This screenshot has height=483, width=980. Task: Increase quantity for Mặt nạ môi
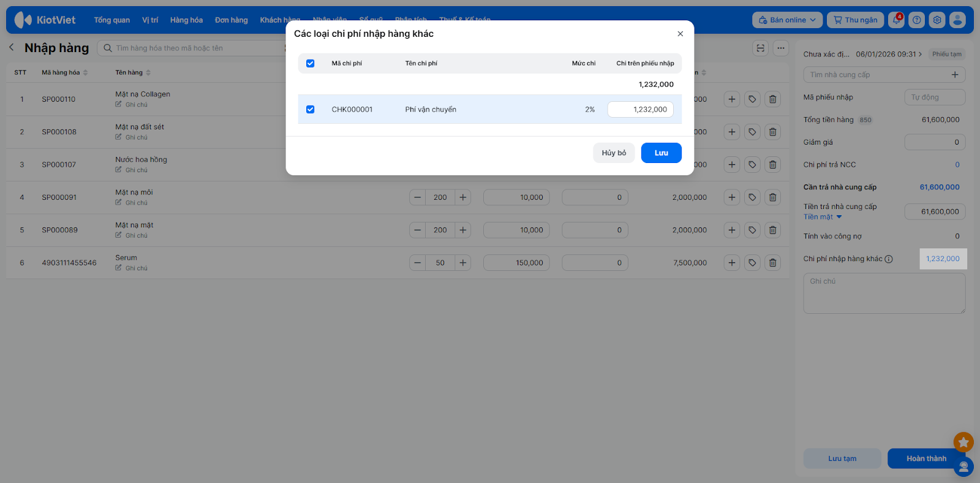pos(463,197)
